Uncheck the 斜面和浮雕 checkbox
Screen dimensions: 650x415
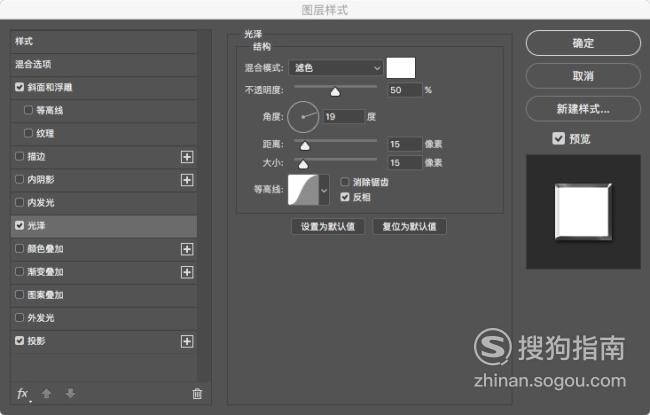pyautogui.click(x=19, y=87)
